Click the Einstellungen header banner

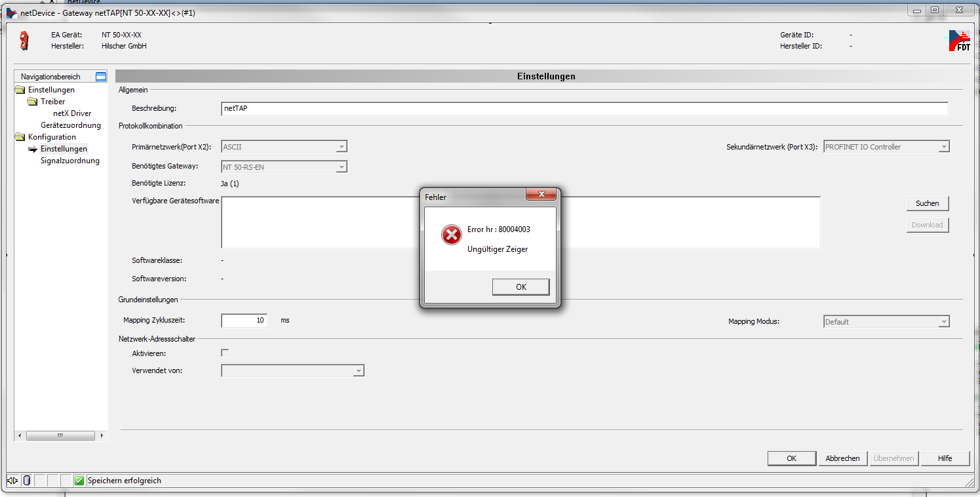[539, 76]
